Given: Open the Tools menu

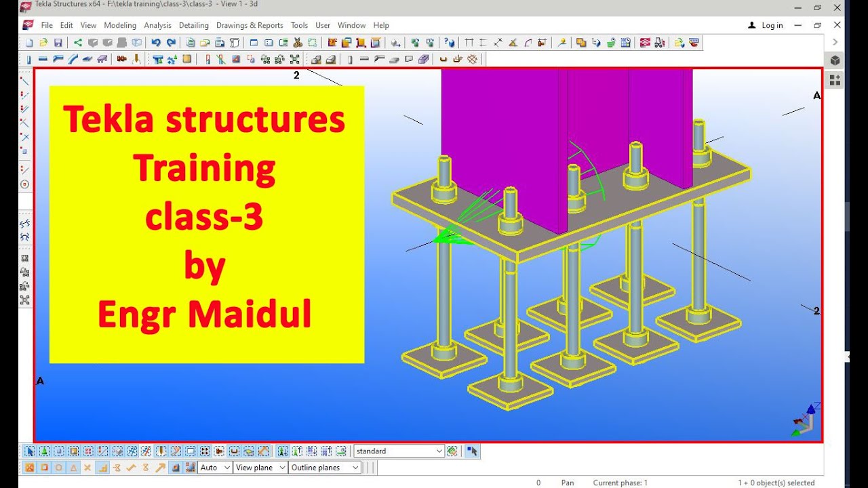Looking at the screenshot, I should 299,25.
